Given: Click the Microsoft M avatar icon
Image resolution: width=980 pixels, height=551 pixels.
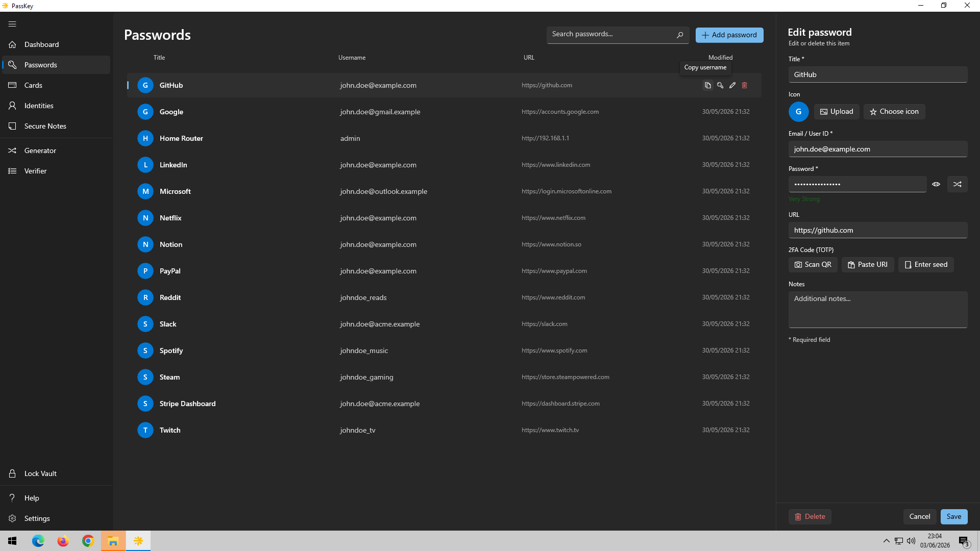Looking at the screenshot, I should [x=145, y=191].
